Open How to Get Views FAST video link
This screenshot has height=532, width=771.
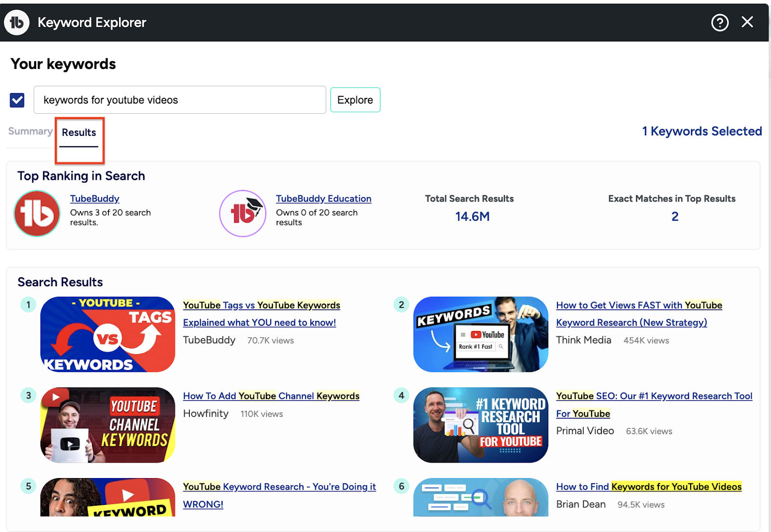(x=639, y=314)
